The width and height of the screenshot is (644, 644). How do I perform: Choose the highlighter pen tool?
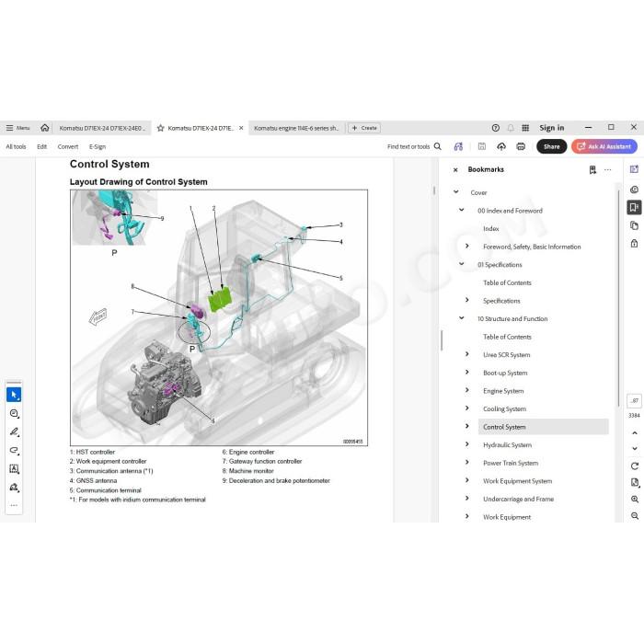(x=14, y=431)
